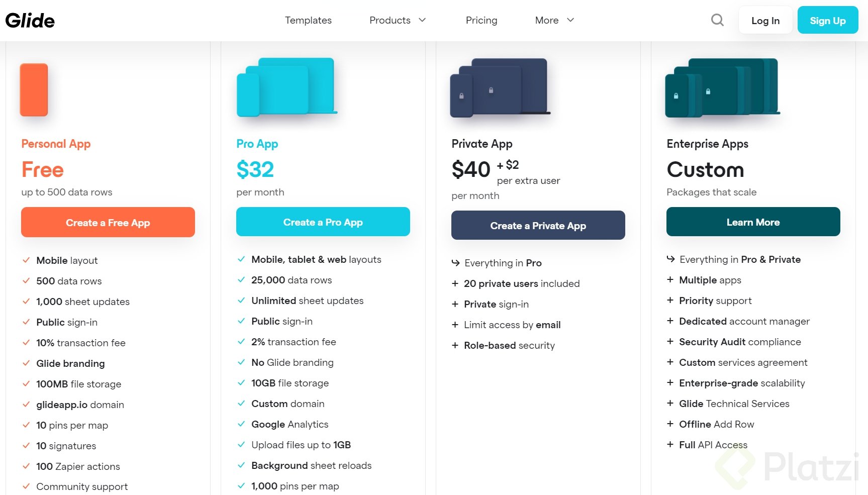Click the cyan Pro App devices illustration

(286, 87)
